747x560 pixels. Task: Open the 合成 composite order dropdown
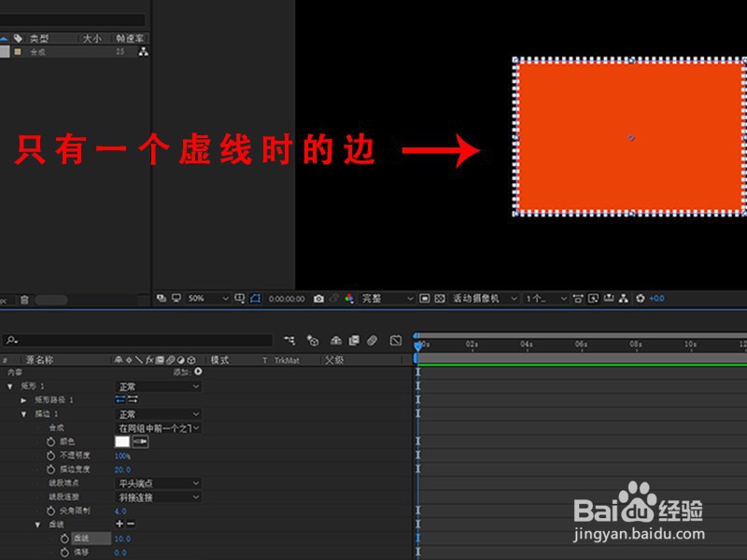click(158, 427)
